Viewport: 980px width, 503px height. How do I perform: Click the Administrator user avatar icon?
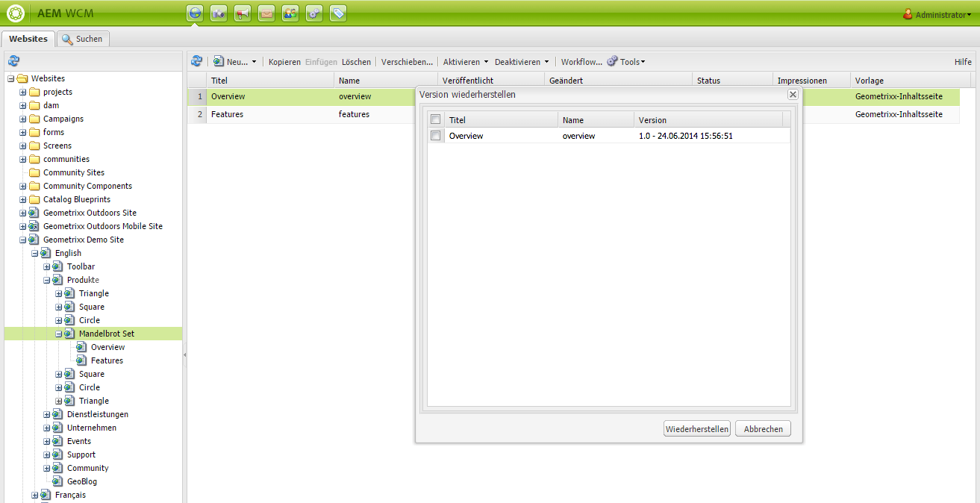tap(908, 13)
